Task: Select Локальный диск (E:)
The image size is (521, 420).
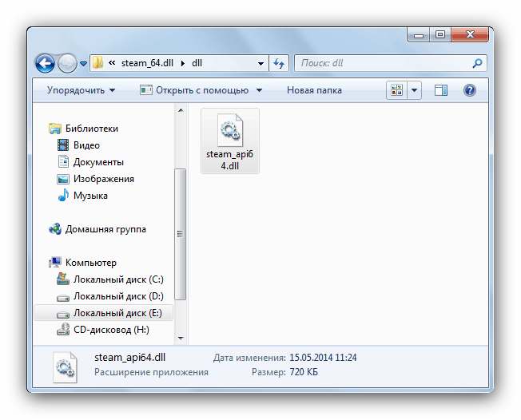Action: 104,313
